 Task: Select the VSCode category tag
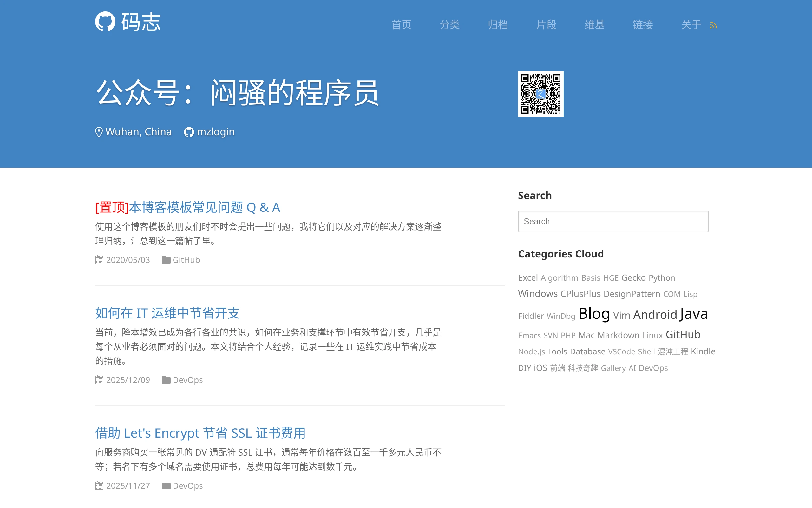tap(621, 352)
